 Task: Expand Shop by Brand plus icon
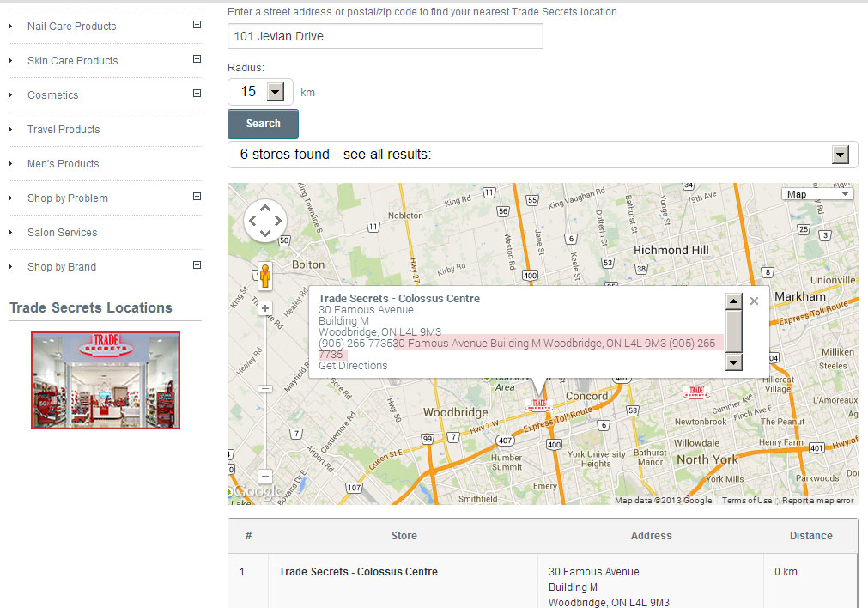(197, 264)
